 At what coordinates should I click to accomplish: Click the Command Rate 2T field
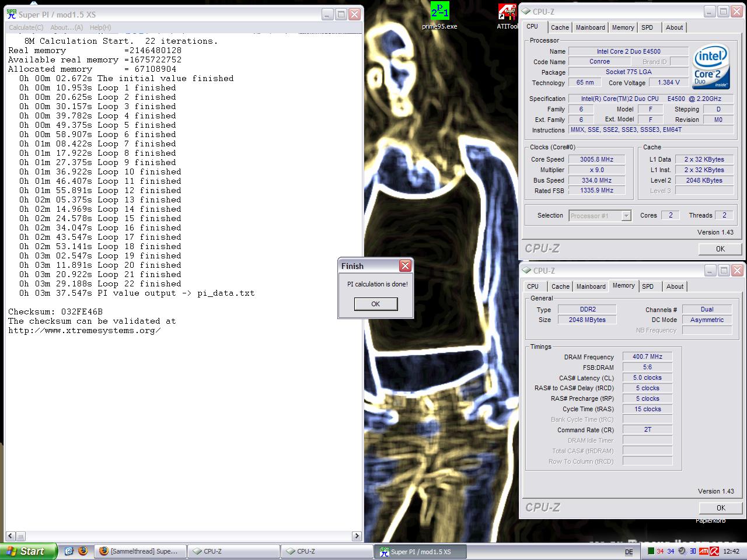click(x=647, y=429)
